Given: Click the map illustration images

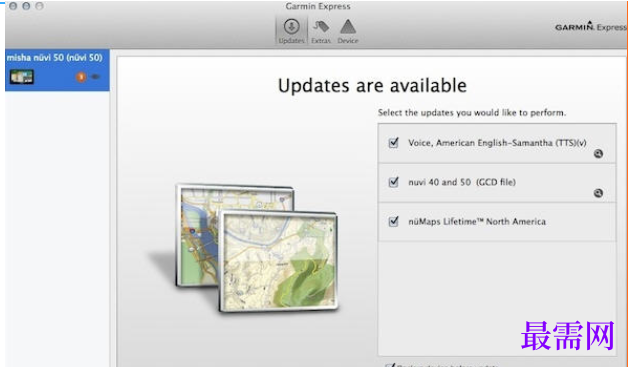Looking at the screenshot, I should 257,248.
